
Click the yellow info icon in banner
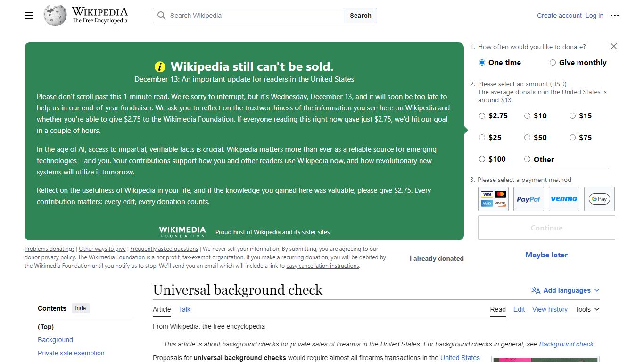tap(160, 66)
